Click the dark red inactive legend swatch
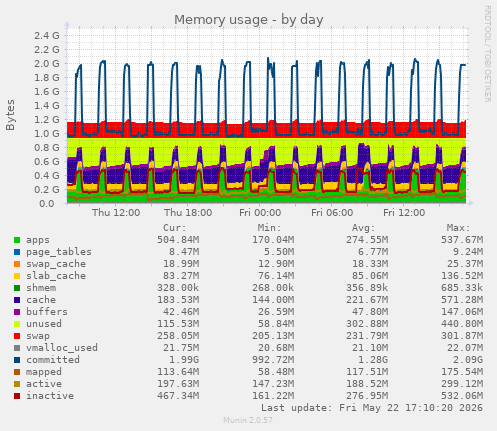 pos(17,396)
